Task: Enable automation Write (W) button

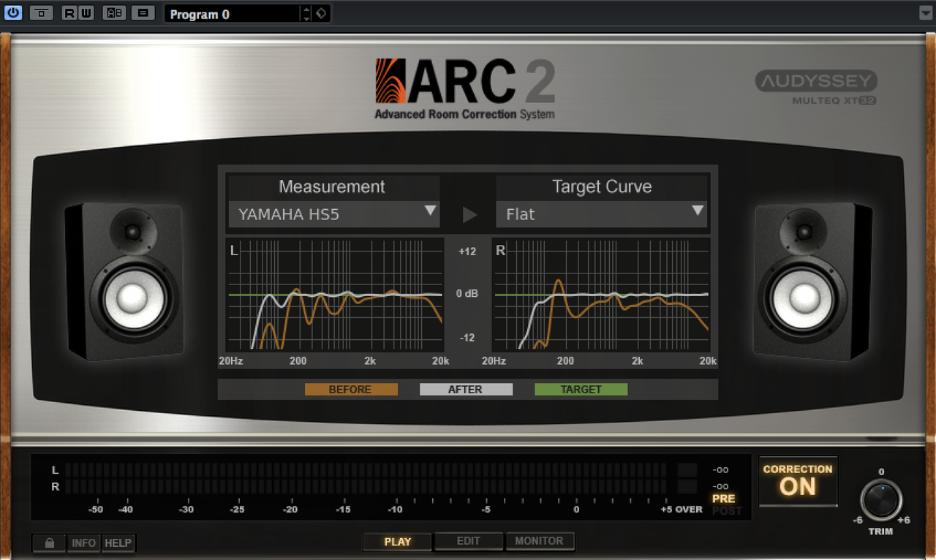Action: [86, 13]
